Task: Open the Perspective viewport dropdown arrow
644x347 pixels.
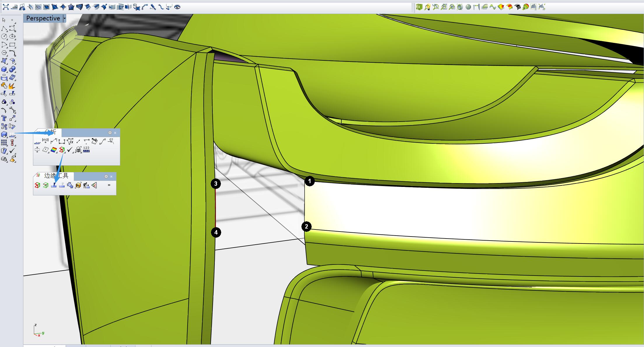Action: point(64,18)
